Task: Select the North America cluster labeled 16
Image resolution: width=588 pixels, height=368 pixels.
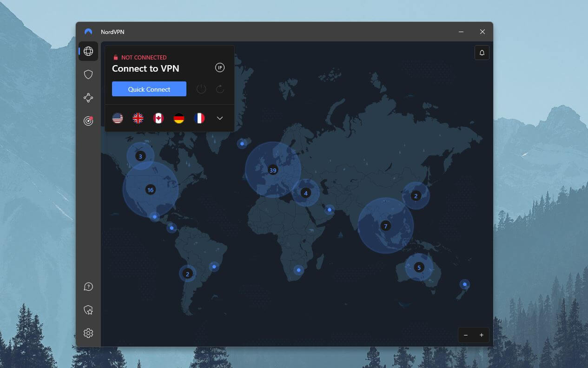Action: point(150,189)
